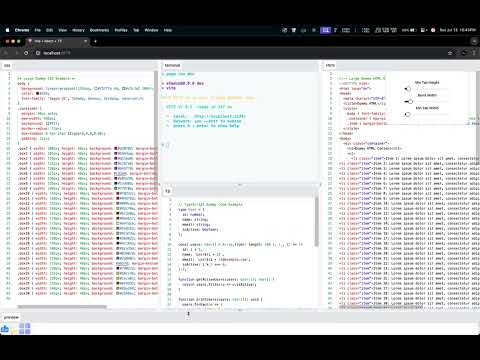
Task: Click the ts panel vertical scrollbar
Action: [x=316, y=222]
